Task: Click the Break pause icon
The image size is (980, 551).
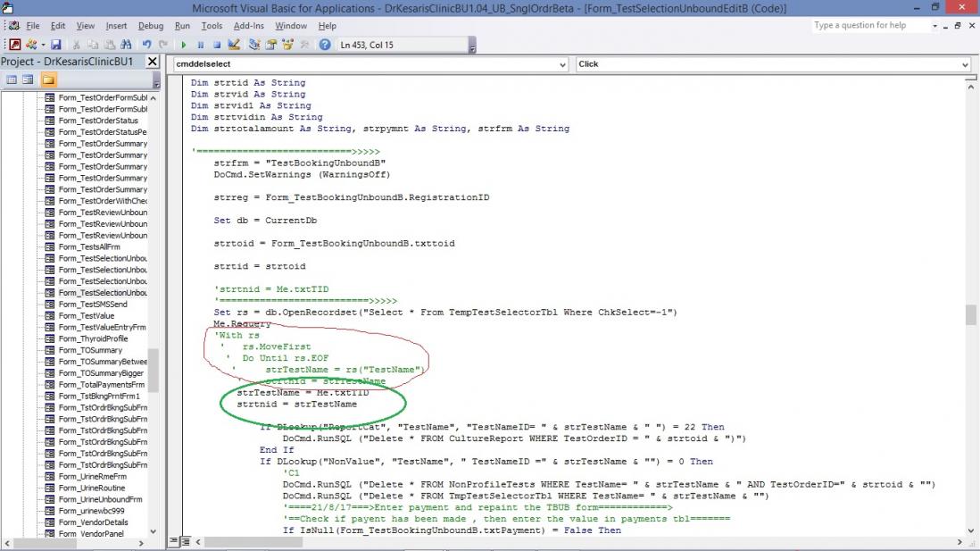Action: pyautogui.click(x=201, y=45)
